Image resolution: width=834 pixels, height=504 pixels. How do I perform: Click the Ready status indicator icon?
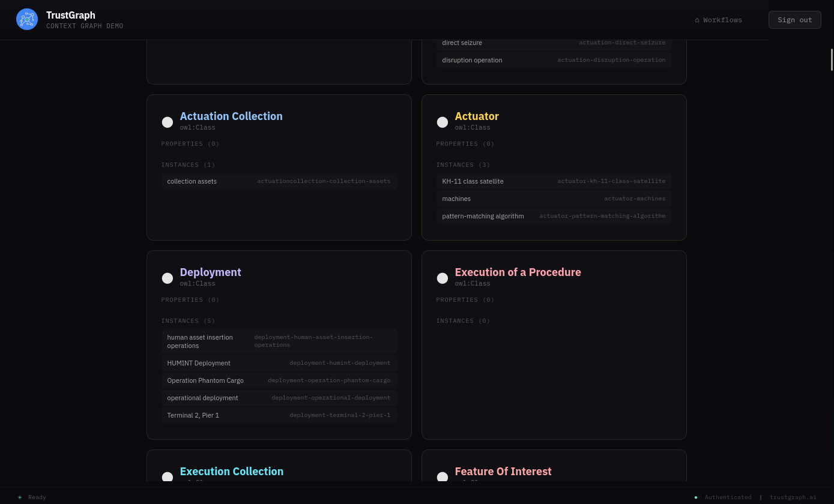click(20, 497)
